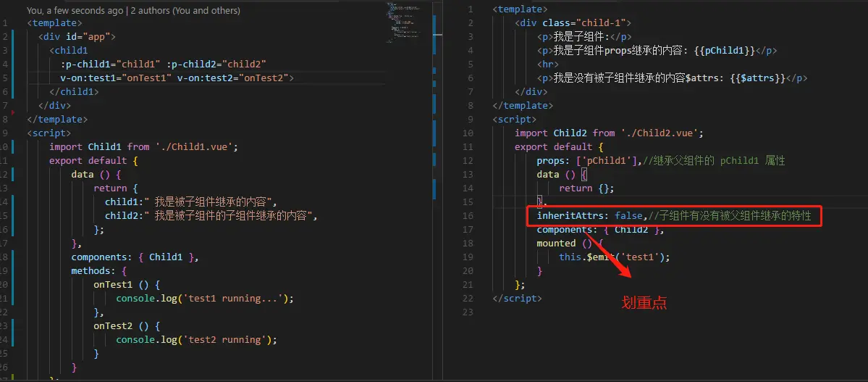Click the v-on:test1="onTest1" binding

click(x=117, y=78)
